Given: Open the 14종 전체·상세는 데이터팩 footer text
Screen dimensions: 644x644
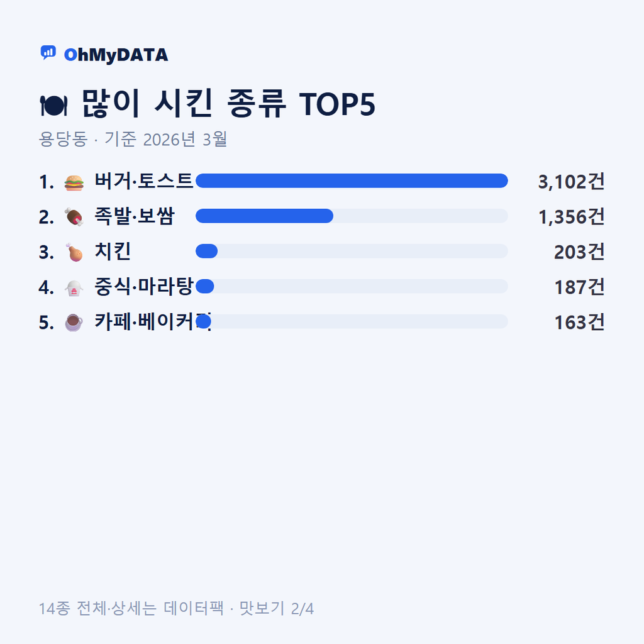Looking at the screenshot, I should point(131,608).
